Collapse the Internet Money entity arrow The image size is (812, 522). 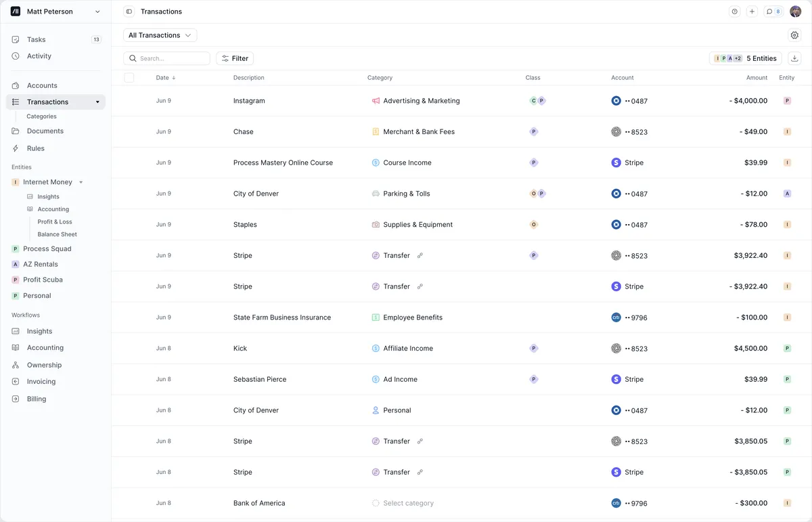tap(81, 182)
